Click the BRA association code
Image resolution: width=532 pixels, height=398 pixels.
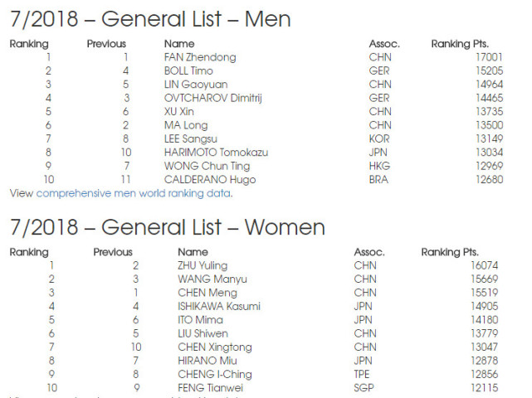[x=378, y=179]
